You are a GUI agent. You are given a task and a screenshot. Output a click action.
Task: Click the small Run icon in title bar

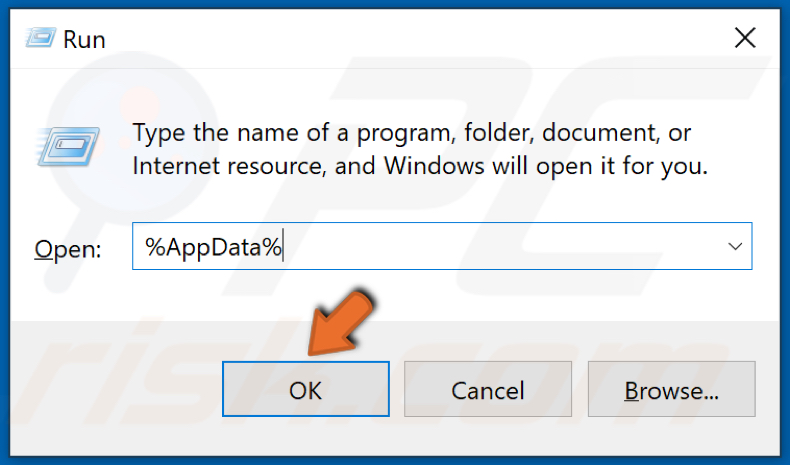click(x=40, y=39)
